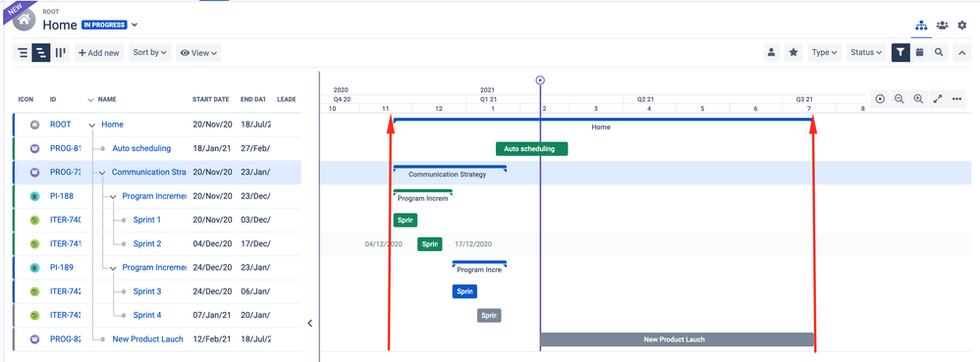Select the gray Sprint 4 Gantt bar

click(x=489, y=316)
